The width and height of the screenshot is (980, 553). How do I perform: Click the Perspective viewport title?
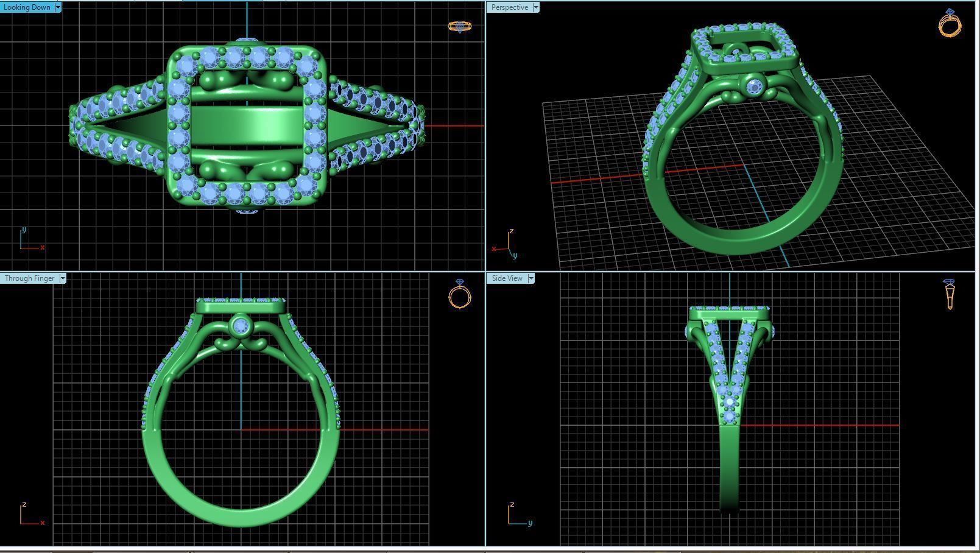(510, 7)
